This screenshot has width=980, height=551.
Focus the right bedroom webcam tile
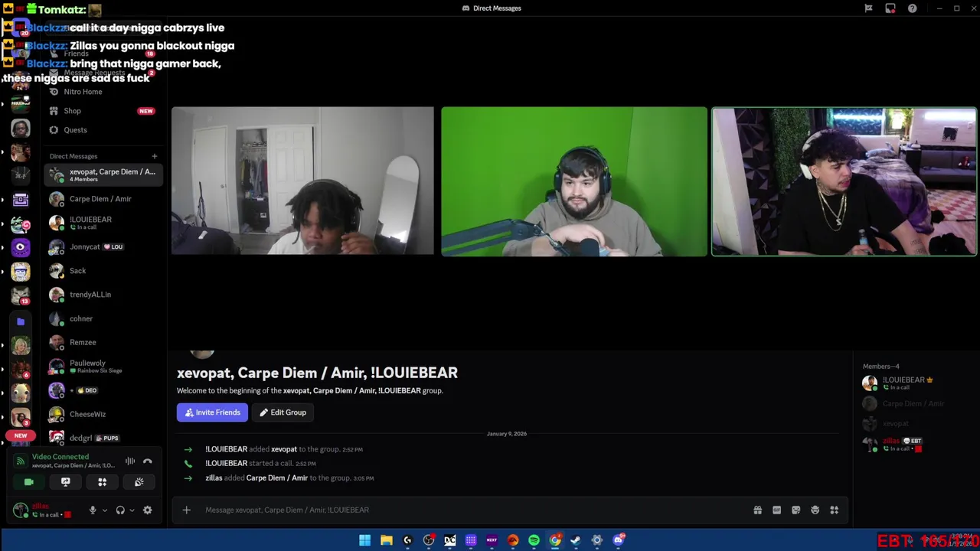click(x=844, y=181)
